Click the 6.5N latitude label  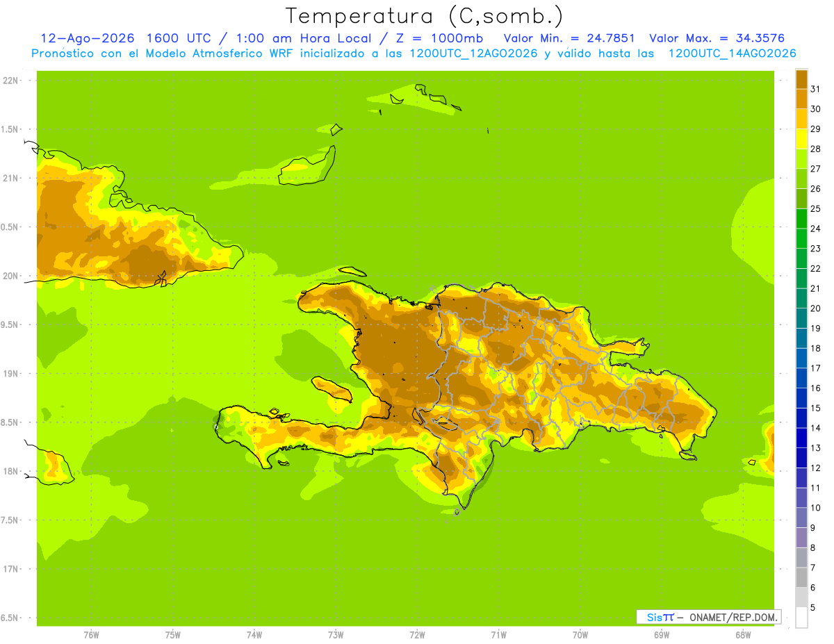coord(10,618)
